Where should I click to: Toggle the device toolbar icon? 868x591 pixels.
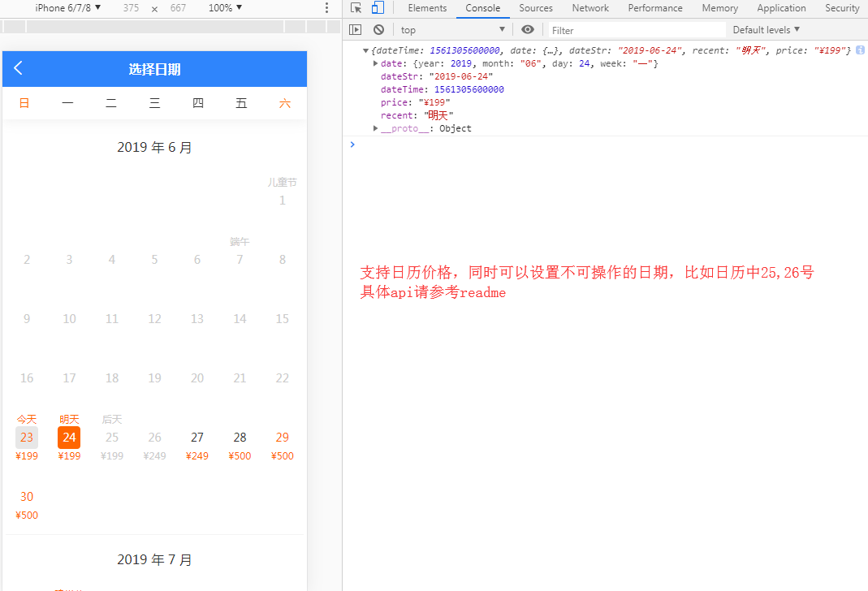[x=378, y=8]
